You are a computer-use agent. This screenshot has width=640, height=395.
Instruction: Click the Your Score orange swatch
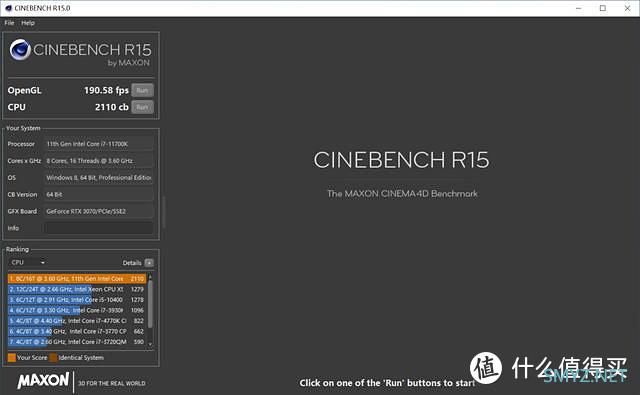click(x=11, y=357)
